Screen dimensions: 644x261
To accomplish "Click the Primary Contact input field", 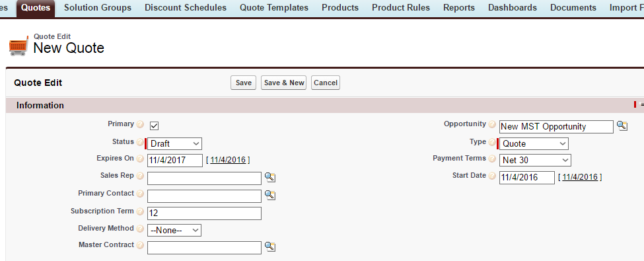I will 205,196.
